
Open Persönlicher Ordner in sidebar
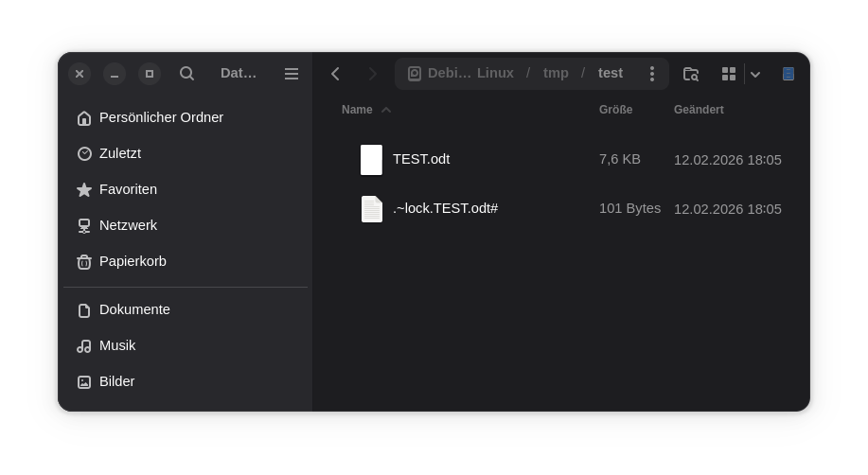pyautogui.click(x=161, y=117)
